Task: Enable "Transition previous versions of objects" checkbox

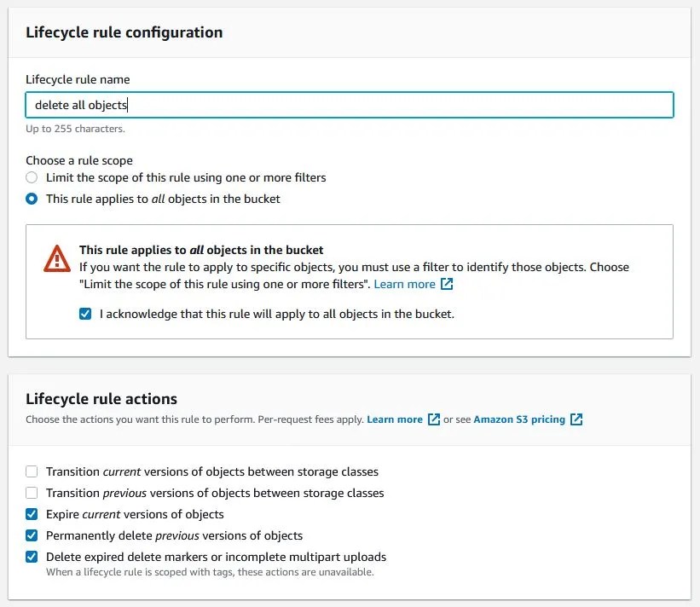Action: tap(32, 493)
